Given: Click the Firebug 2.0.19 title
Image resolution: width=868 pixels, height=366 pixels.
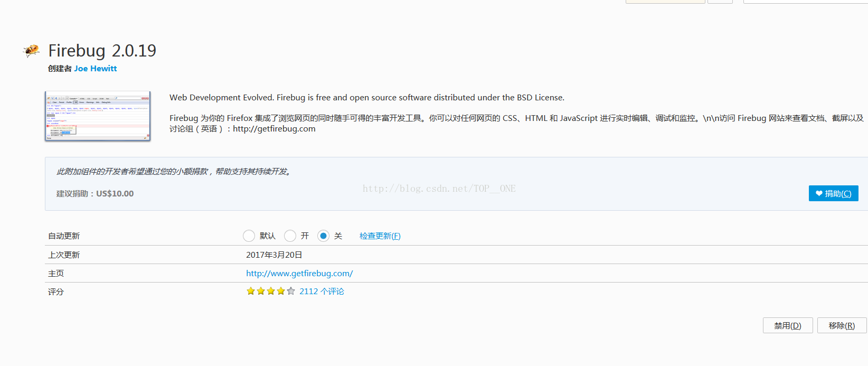Looking at the screenshot, I should point(102,51).
